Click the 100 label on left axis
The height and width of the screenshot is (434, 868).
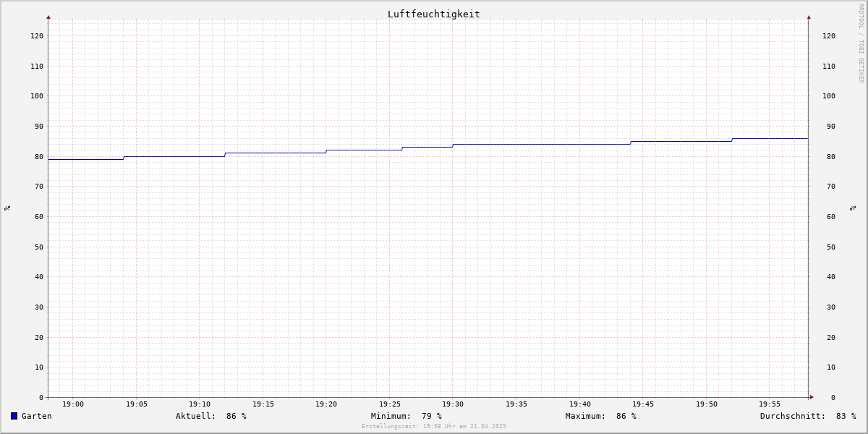(37, 95)
